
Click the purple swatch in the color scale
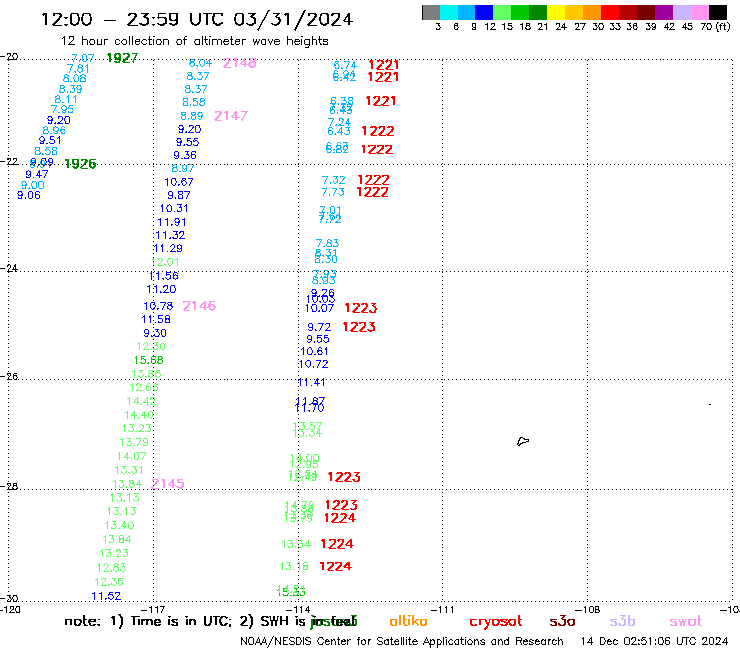tap(664, 12)
